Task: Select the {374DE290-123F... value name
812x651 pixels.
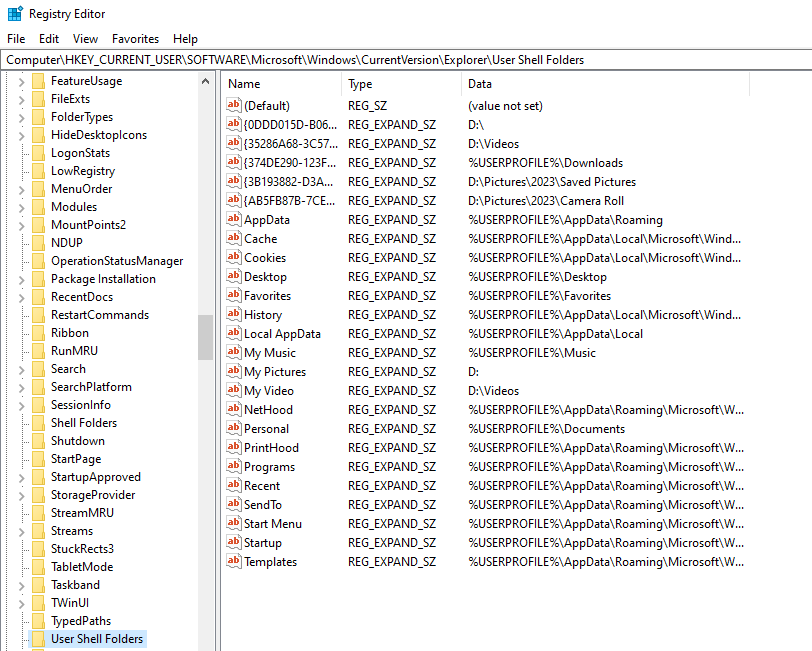Action: (290, 163)
